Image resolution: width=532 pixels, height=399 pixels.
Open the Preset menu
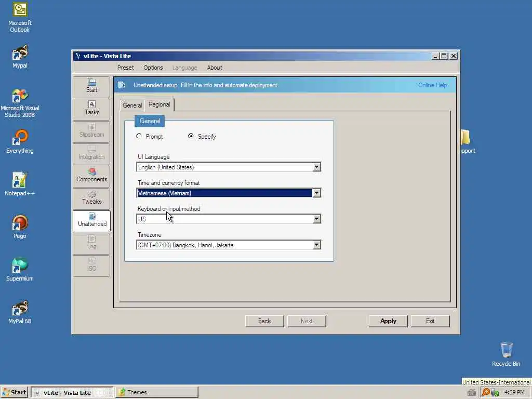(x=126, y=68)
